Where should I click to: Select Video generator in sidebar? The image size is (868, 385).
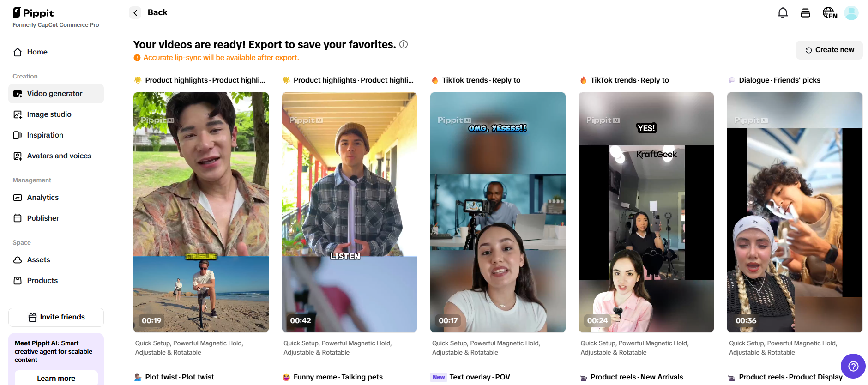point(56,94)
